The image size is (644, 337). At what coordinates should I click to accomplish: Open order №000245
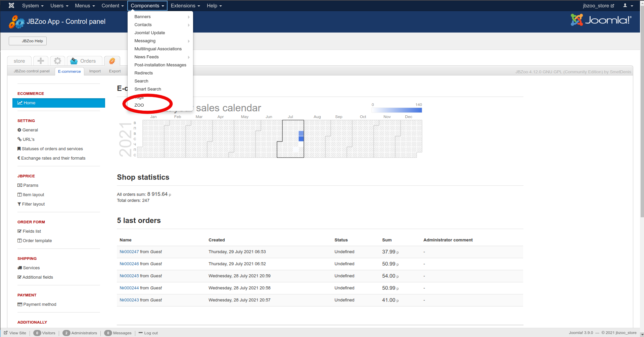pos(129,276)
